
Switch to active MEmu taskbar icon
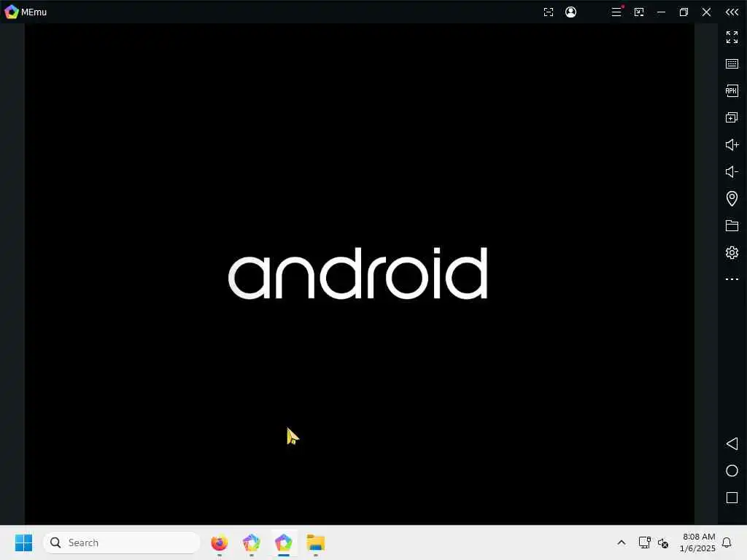pyautogui.click(x=284, y=542)
